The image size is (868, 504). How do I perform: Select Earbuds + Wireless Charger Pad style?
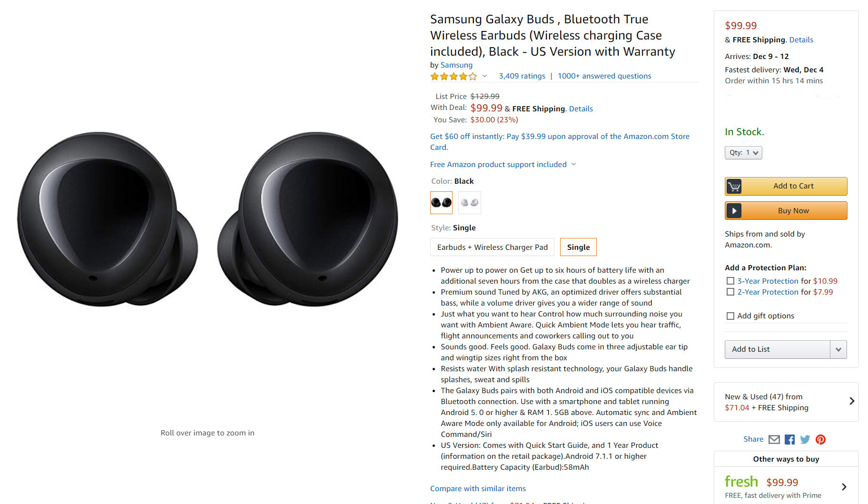tap(492, 247)
